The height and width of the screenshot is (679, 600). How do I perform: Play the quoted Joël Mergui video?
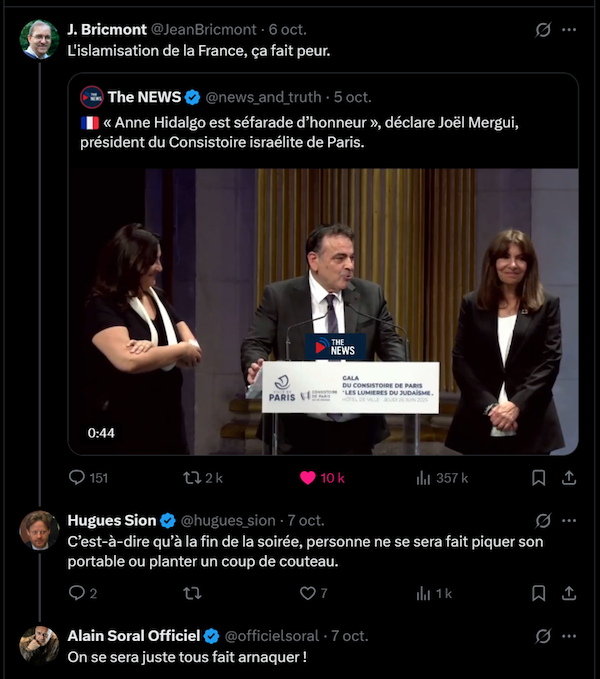[323, 312]
